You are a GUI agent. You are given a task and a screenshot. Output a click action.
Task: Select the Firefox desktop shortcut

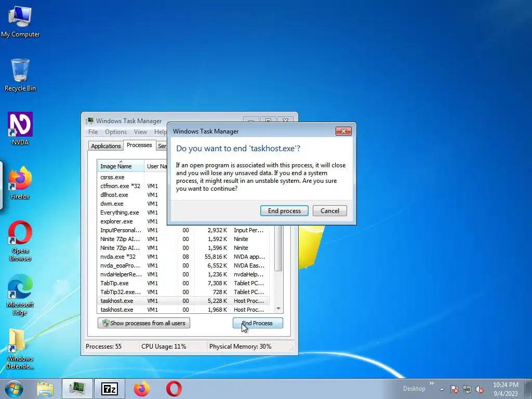[20, 183]
